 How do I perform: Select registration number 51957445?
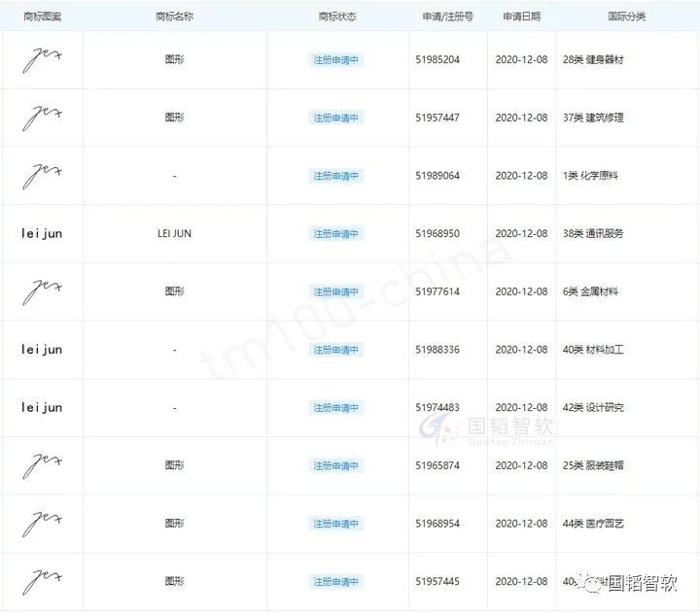coord(437,582)
